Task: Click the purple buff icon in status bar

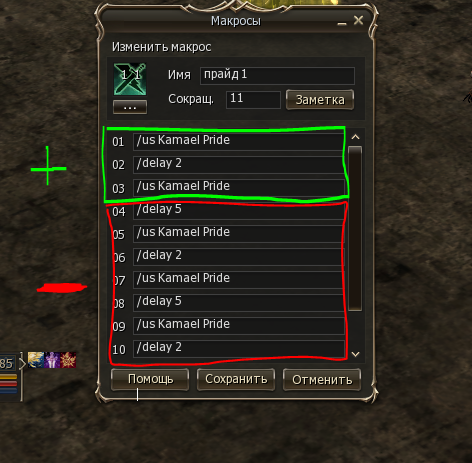Action: pyautogui.click(x=52, y=360)
